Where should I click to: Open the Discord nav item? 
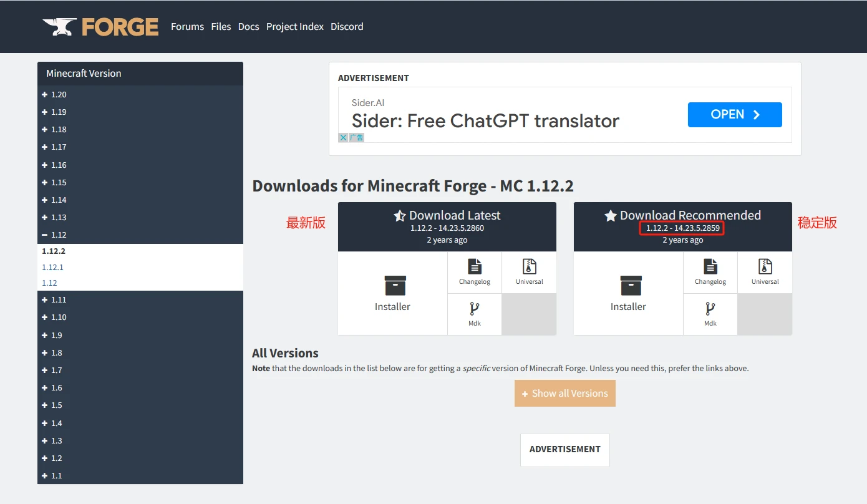[347, 27]
